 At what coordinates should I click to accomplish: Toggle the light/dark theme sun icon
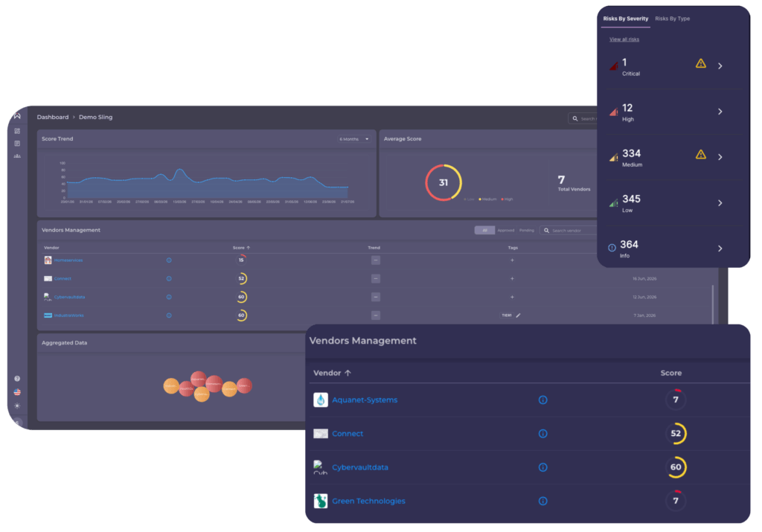click(x=17, y=406)
